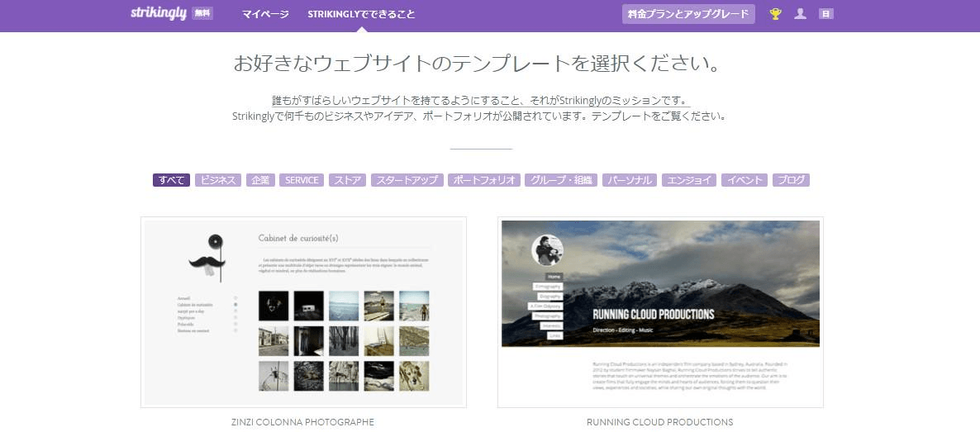Filter templates by グループ・組織
Viewport: 980px width, 432px height.
click(x=561, y=180)
